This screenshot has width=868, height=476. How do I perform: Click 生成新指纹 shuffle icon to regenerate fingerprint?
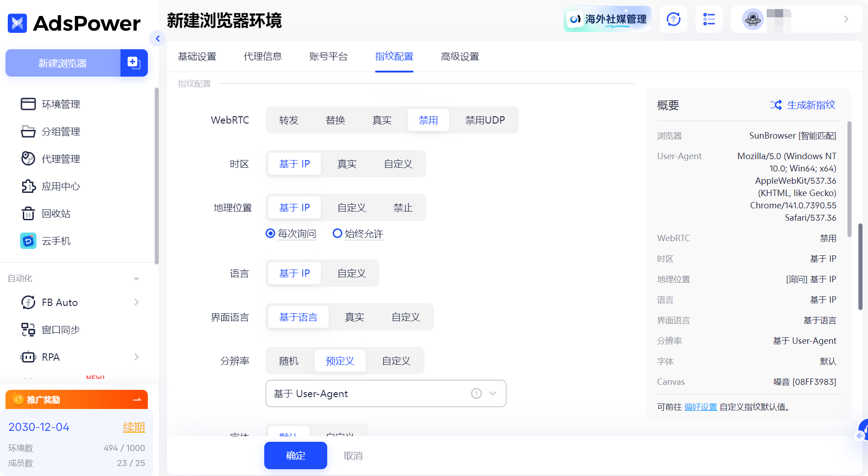[776, 105]
